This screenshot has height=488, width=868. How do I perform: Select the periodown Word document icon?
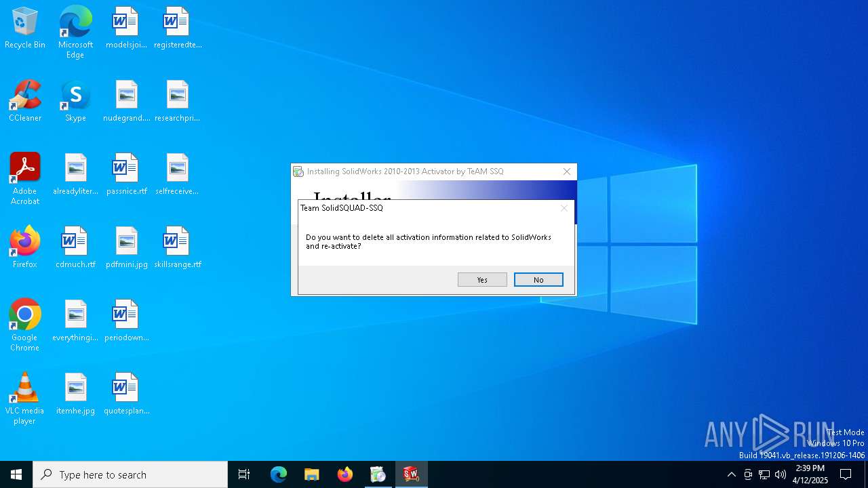tap(126, 321)
